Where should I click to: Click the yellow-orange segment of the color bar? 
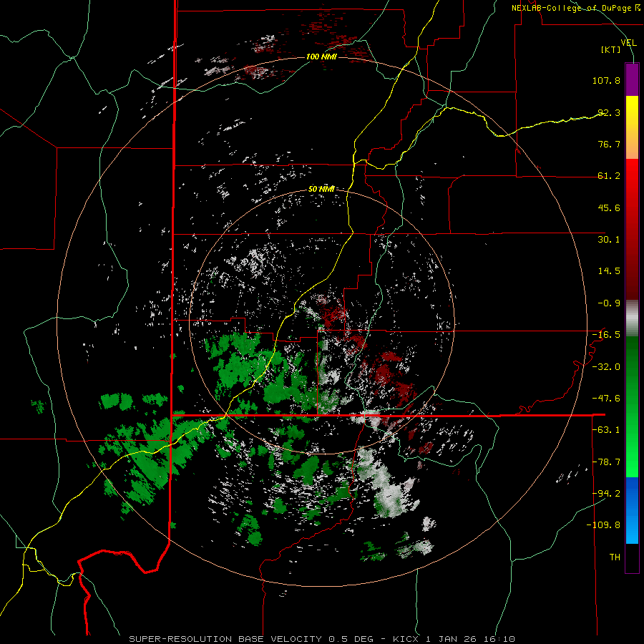click(x=632, y=127)
